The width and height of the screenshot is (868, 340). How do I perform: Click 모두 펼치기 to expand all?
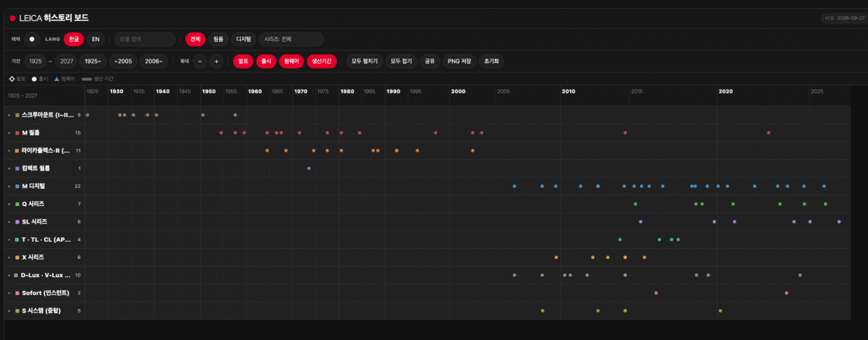click(365, 61)
